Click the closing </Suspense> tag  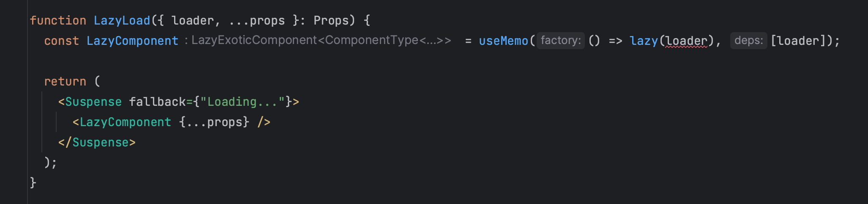click(97, 143)
